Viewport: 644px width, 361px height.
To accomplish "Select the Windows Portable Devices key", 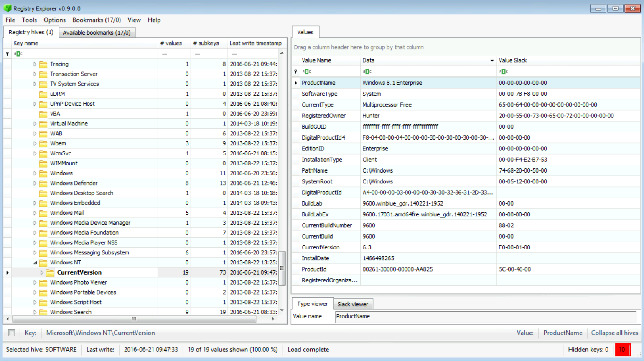I will [x=83, y=292].
